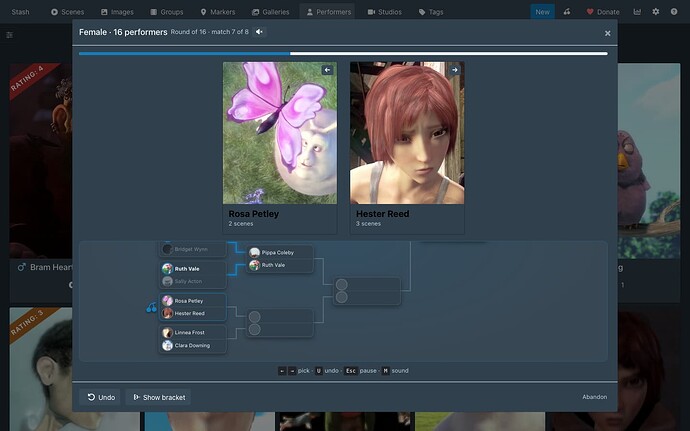Click the 3 scenes text under Hester Reed
The image size is (690, 431).
coord(368,224)
